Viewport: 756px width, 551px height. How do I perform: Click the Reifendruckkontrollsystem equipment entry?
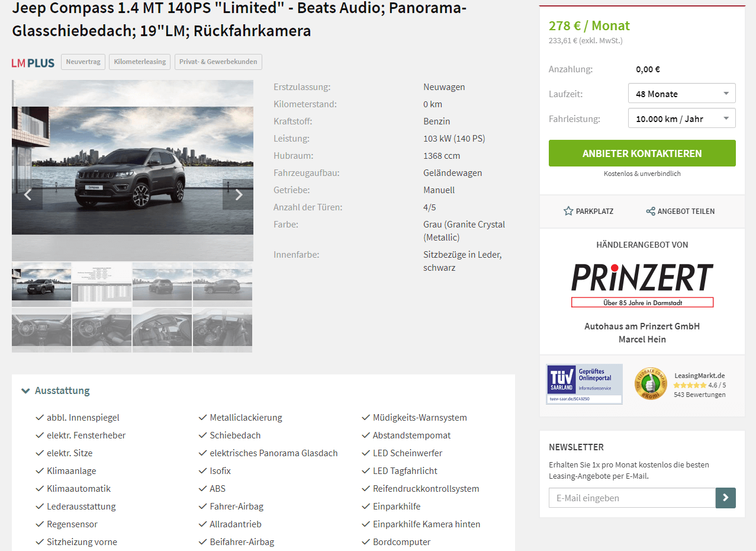426,489
